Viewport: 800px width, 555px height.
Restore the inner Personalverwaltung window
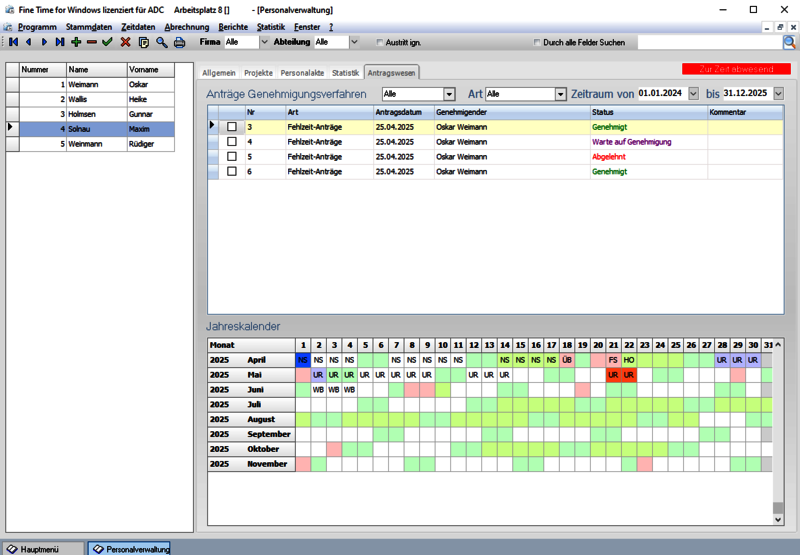[x=780, y=28]
